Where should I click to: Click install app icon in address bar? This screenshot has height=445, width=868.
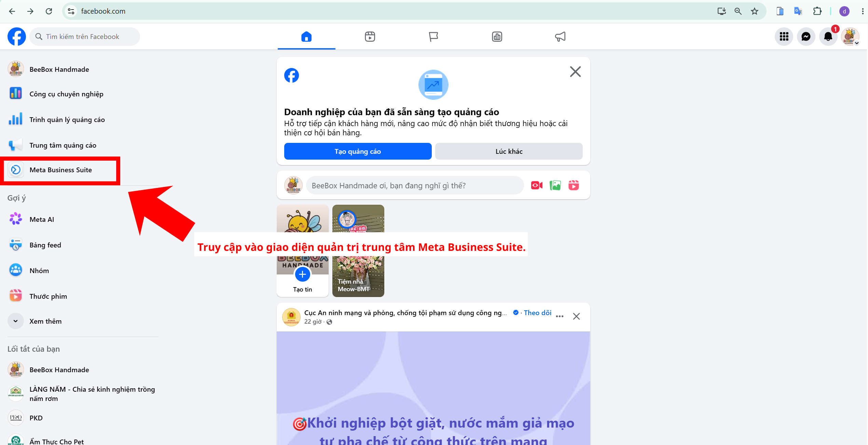click(x=722, y=11)
